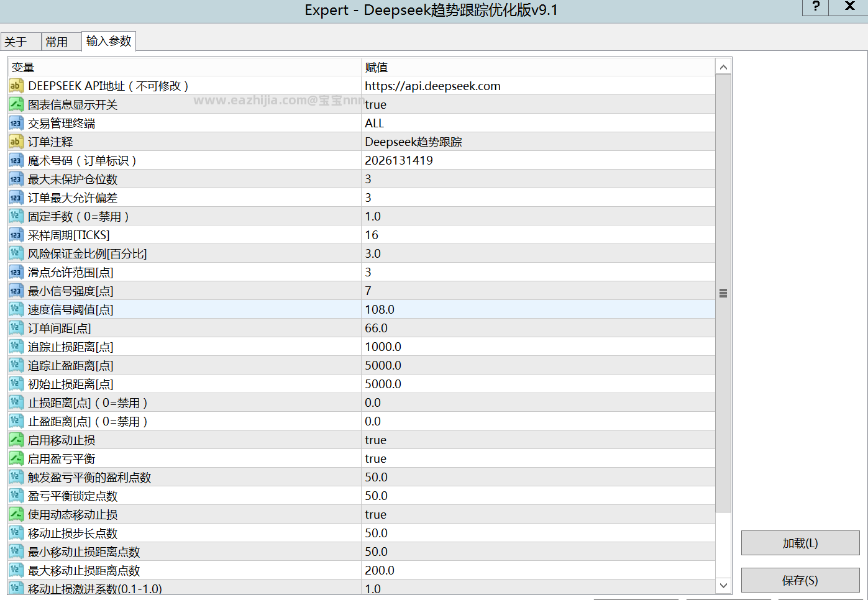Click the double icon beside 止损距离[点]
This screenshot has height=600, width=868.
16,402
